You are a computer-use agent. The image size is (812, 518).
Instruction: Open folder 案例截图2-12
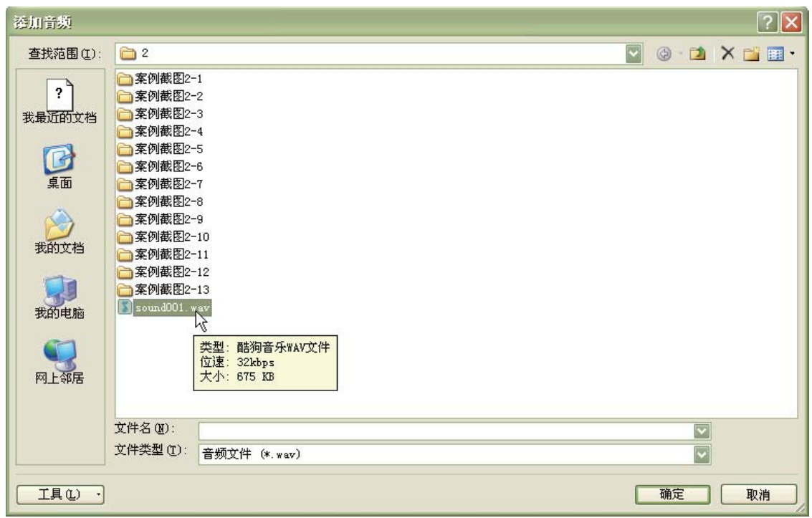click(x=163, y=272)
